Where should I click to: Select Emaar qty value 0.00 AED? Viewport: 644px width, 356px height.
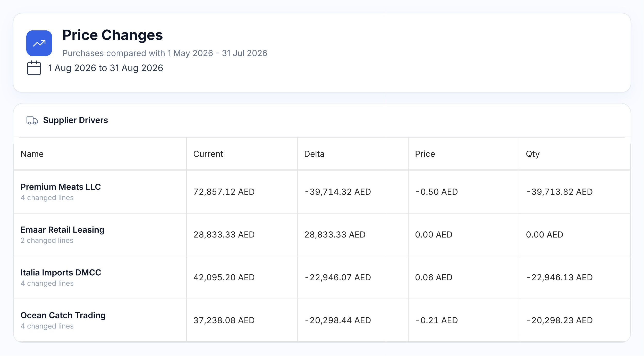[545, 235]
